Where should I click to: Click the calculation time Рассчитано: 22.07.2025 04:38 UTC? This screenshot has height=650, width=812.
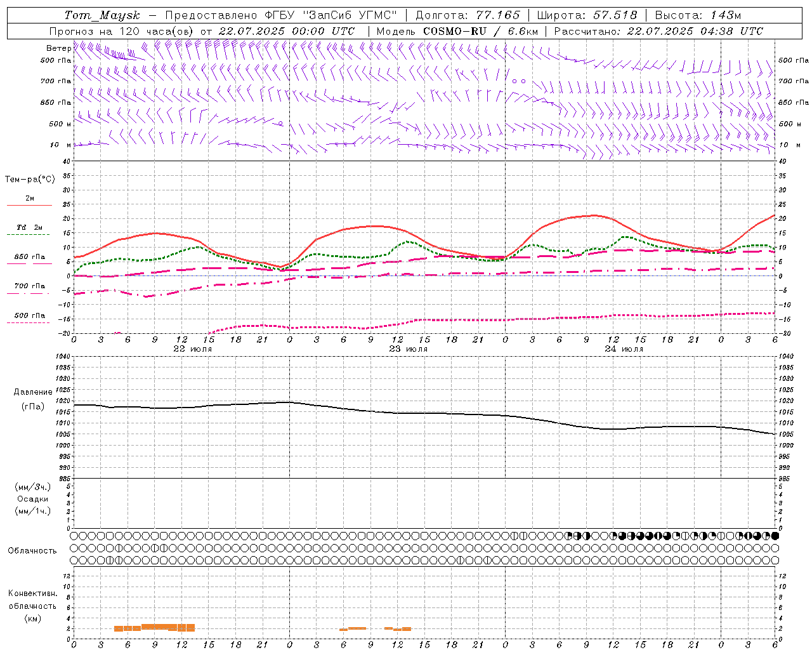[x=658, y=31]
